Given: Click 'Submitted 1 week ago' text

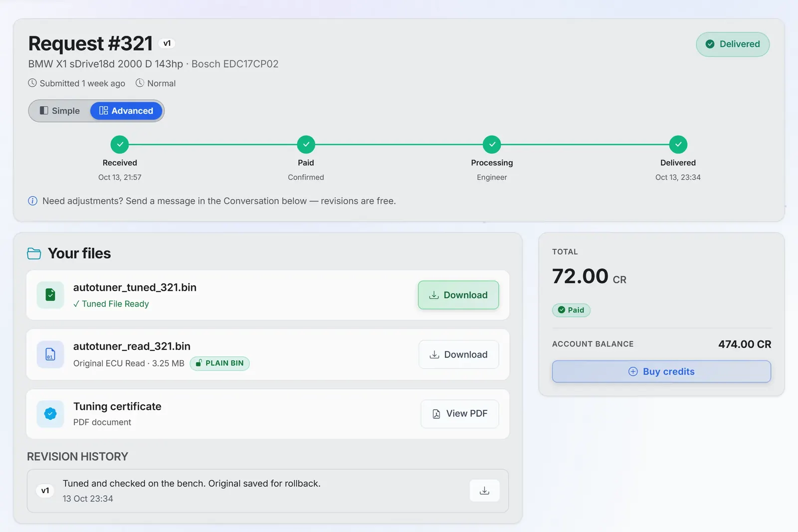Looking at the screenshot, I should click(x=82, y=83).
